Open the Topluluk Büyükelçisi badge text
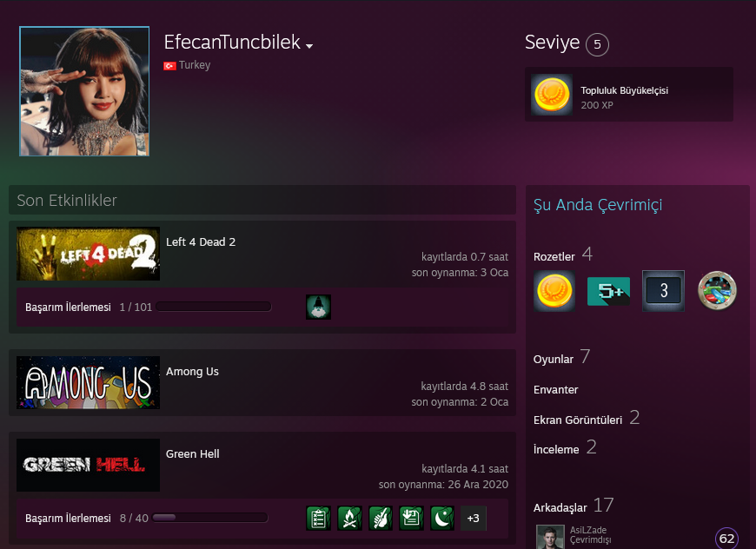This screenshot has width=756, height=549. click(x=624, y=90)
